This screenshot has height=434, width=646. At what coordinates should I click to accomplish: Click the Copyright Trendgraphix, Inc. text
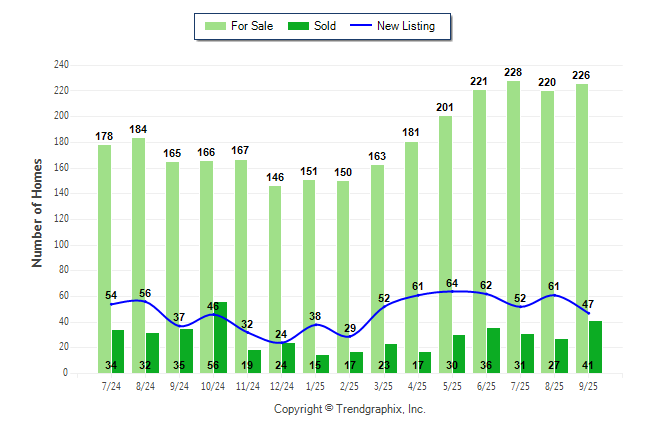click(350, 409)
